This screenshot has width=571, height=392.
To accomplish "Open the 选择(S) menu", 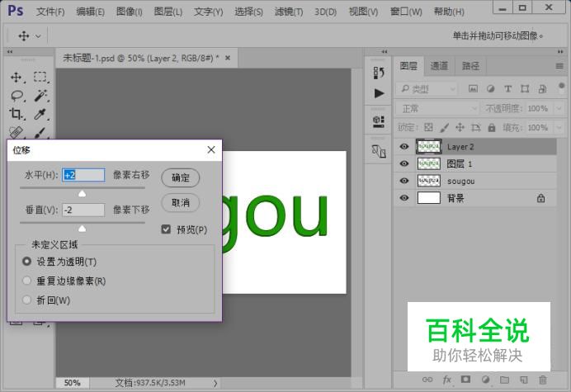I will pyautogui.click(x=248, y=12).
